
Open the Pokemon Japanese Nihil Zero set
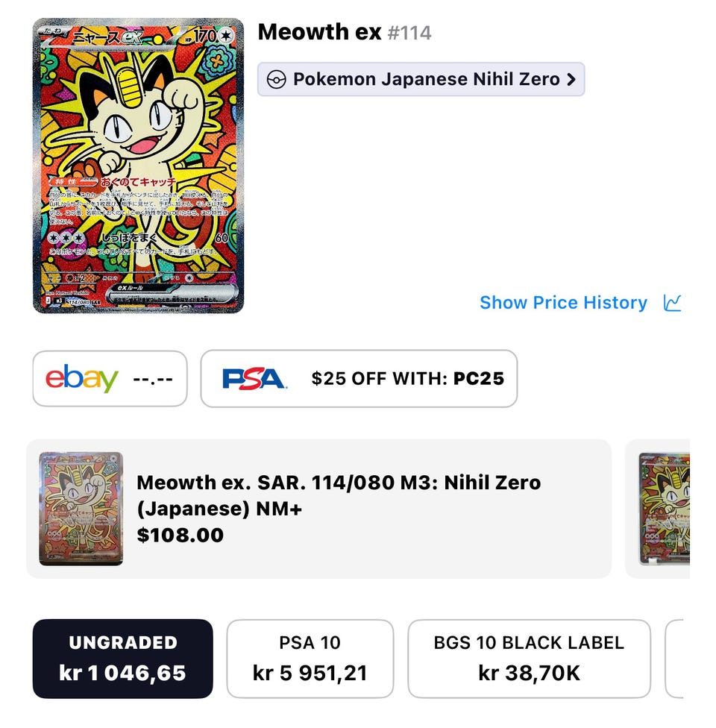pyautogui.click(x=425, y=80)
